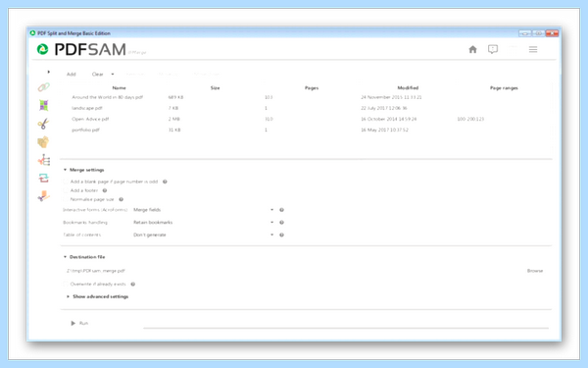588x368 pixels.
Task: Click Browse for destination file
Action: [x=535, y=271]
